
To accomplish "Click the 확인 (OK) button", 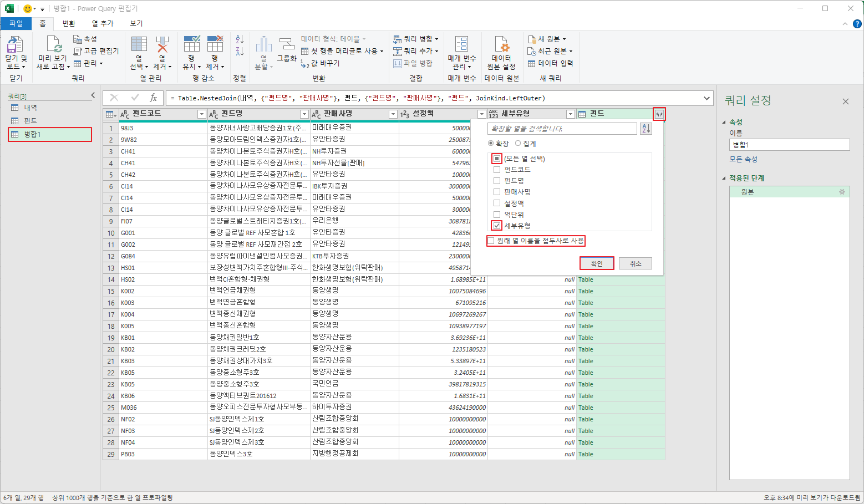I will [597, 263].
